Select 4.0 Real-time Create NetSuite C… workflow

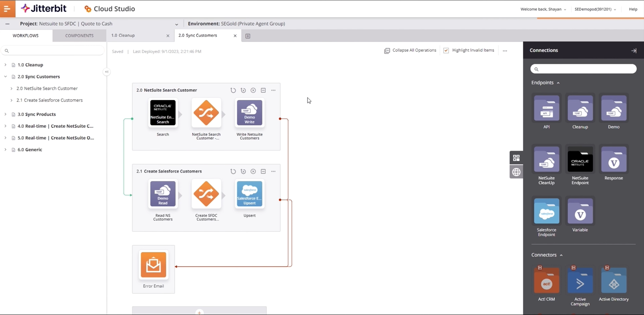click(x=55, y=126)
